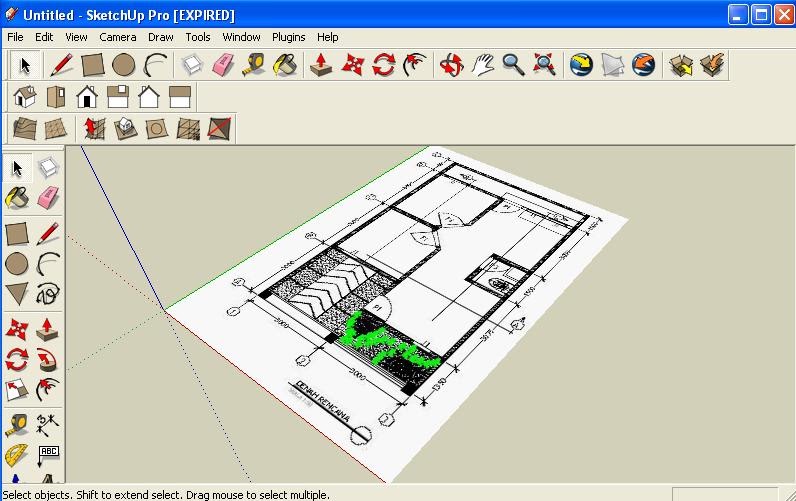This screenshot has height=501, width=796.
Task: Pick the Text label ABC tool
Action: point(48,455)
